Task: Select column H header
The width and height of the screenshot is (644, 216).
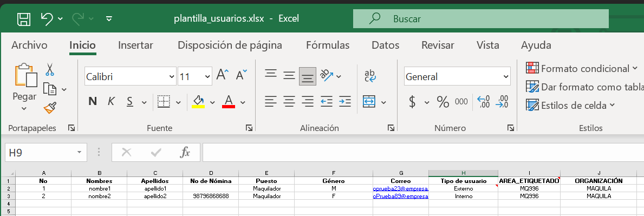Action: 463,173
